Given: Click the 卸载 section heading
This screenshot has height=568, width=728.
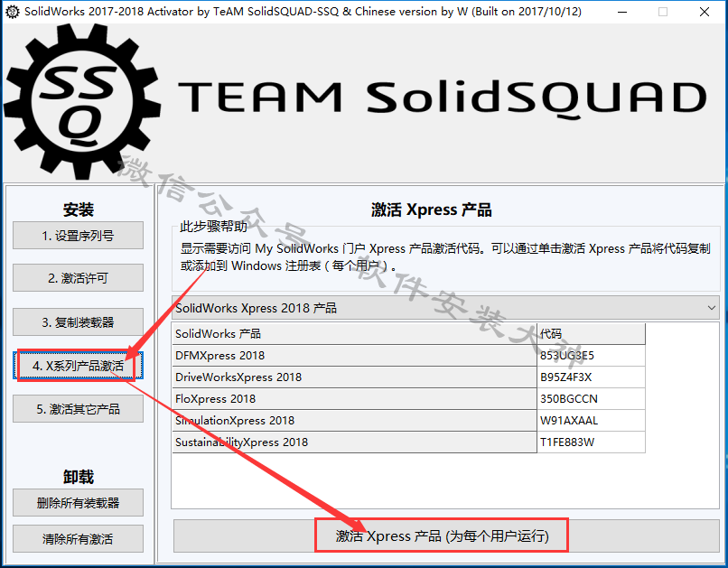Looking at the screenshot, I should coord(78,477).
